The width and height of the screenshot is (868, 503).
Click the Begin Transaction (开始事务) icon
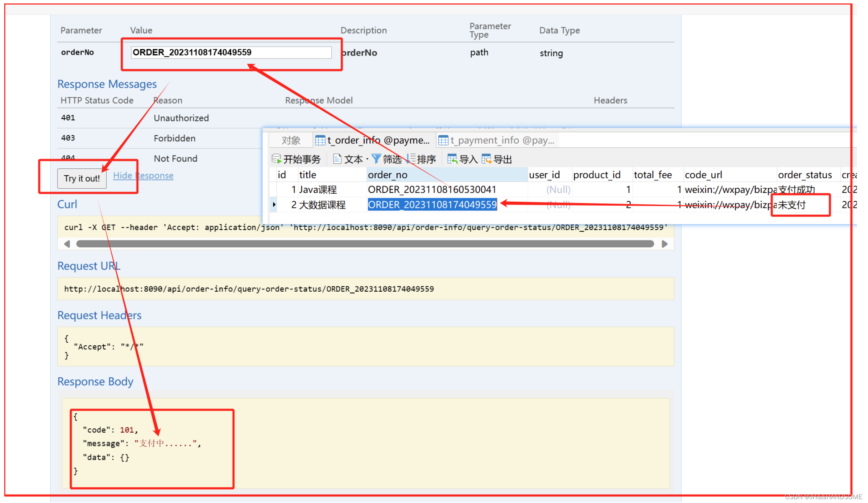(276, 158)
